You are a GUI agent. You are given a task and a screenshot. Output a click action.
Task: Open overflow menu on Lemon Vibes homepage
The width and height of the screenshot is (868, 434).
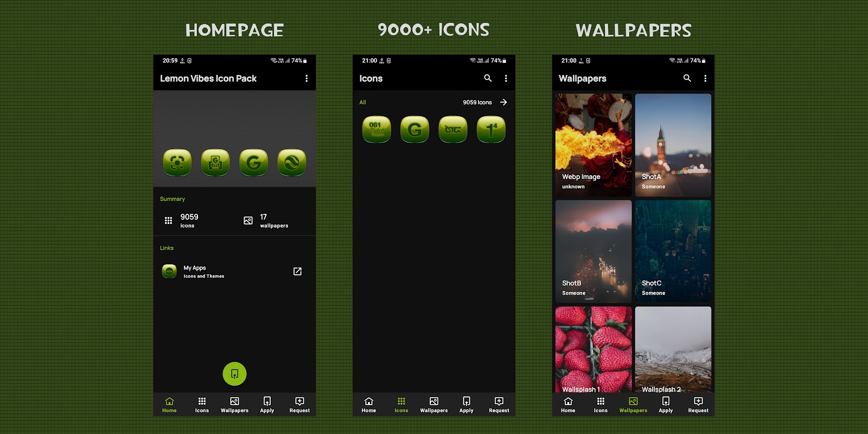click(x=307, y=79)
